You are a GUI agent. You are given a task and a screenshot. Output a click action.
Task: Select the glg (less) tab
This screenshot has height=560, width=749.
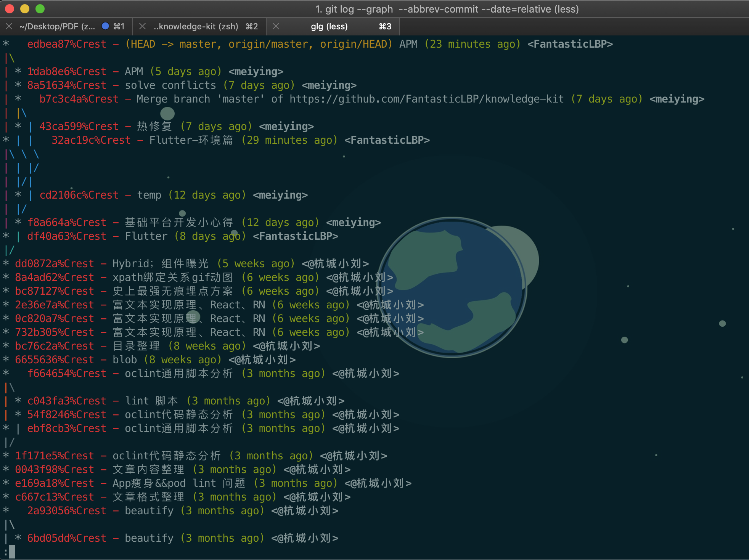point(329,26)
